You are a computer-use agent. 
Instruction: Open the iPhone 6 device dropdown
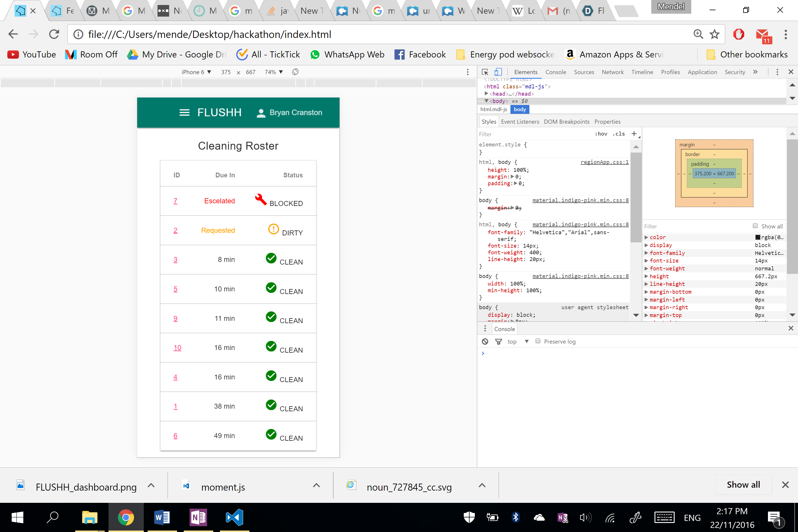[196, 72]
